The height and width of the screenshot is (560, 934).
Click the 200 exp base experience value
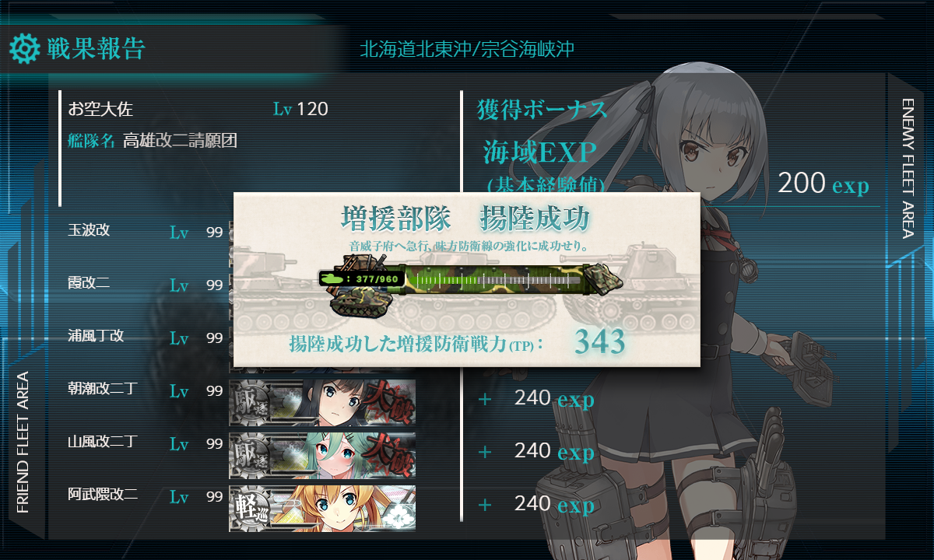(823, 184)
